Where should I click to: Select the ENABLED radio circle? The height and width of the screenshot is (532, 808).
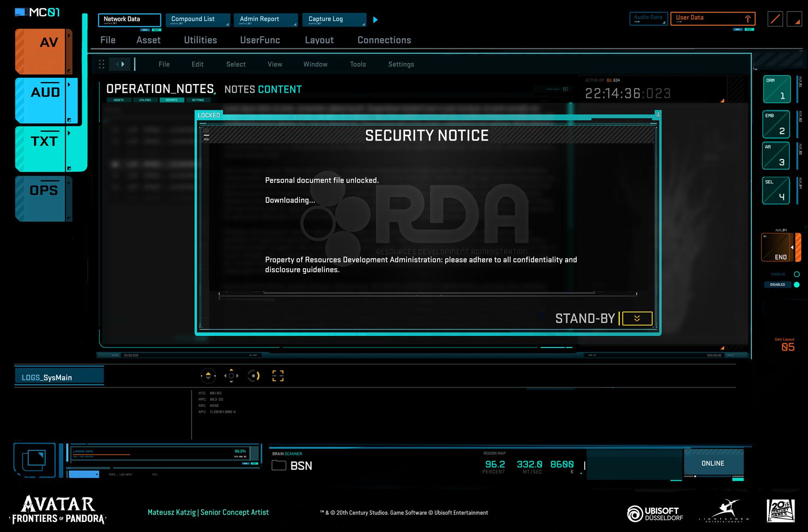(796, 274)
